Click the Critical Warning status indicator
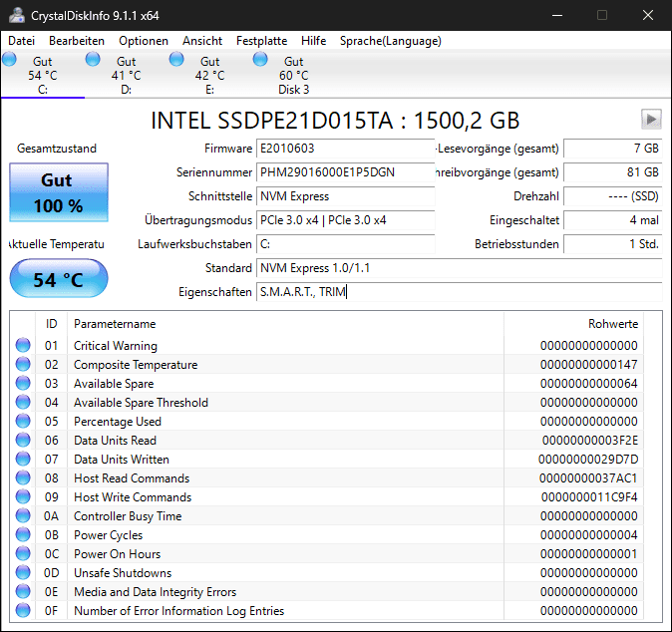 pyautogui.click(x=23, y=345)
